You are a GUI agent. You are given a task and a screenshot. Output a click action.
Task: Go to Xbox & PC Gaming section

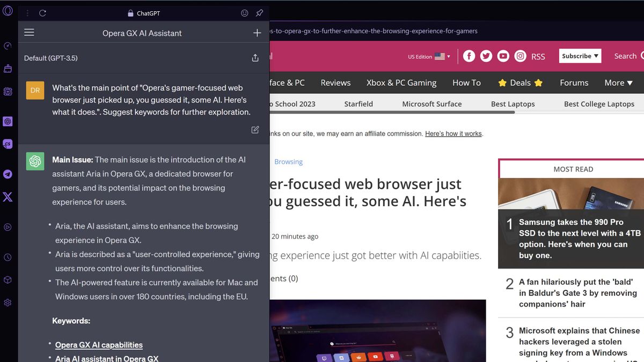401,83
